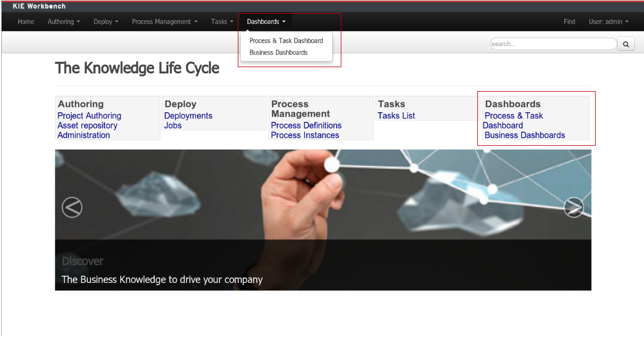Click the search magnifier button

tap(626, 44)
